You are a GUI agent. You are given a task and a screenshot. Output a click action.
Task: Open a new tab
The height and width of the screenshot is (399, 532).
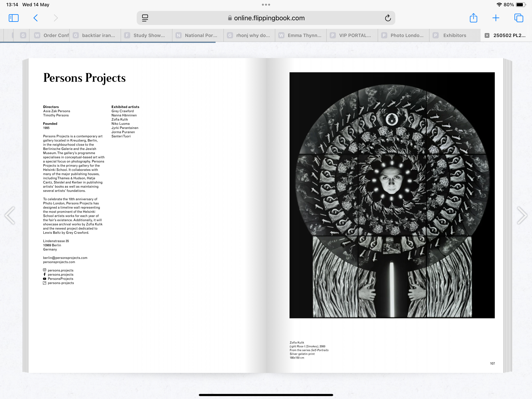[496, 18]
